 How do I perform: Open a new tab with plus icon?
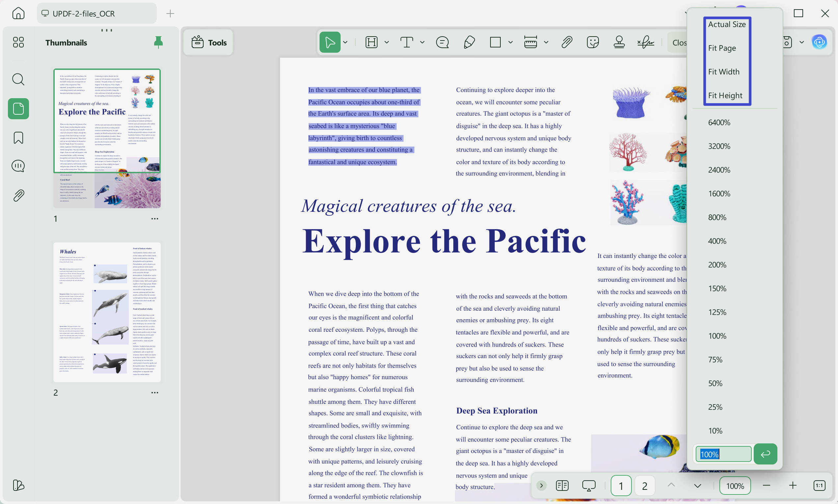(x=170, y=14)
